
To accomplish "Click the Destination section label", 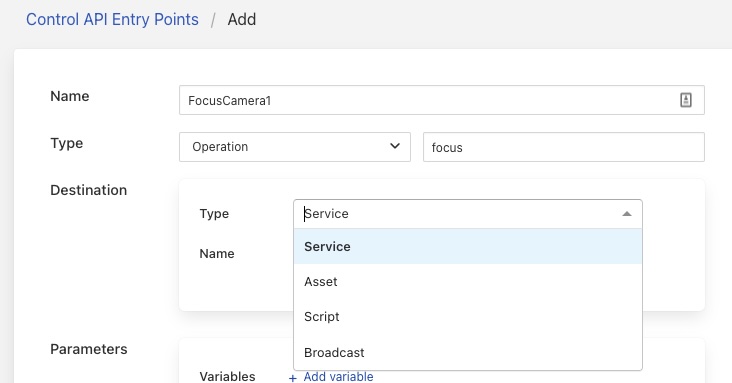I will [89, 190].
